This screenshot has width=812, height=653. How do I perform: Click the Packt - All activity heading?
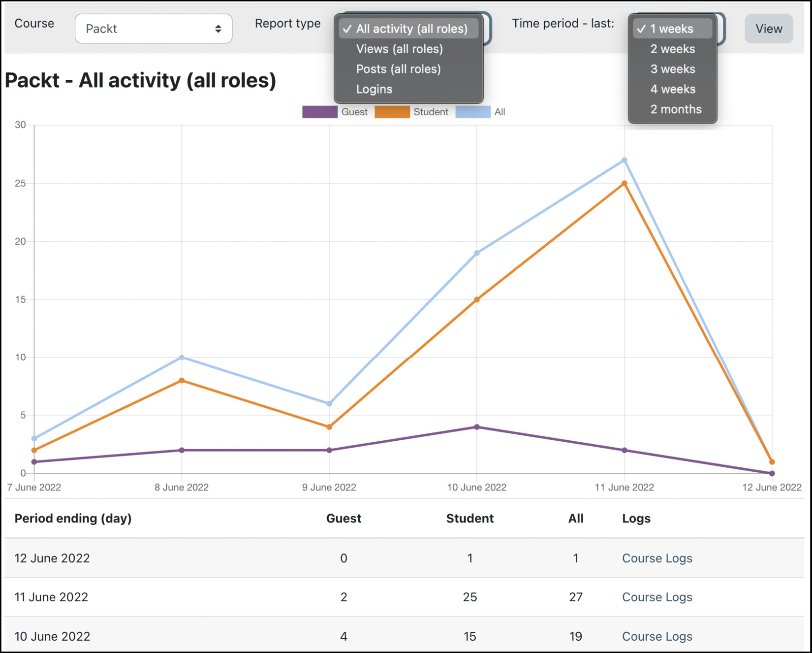[141, 80]
